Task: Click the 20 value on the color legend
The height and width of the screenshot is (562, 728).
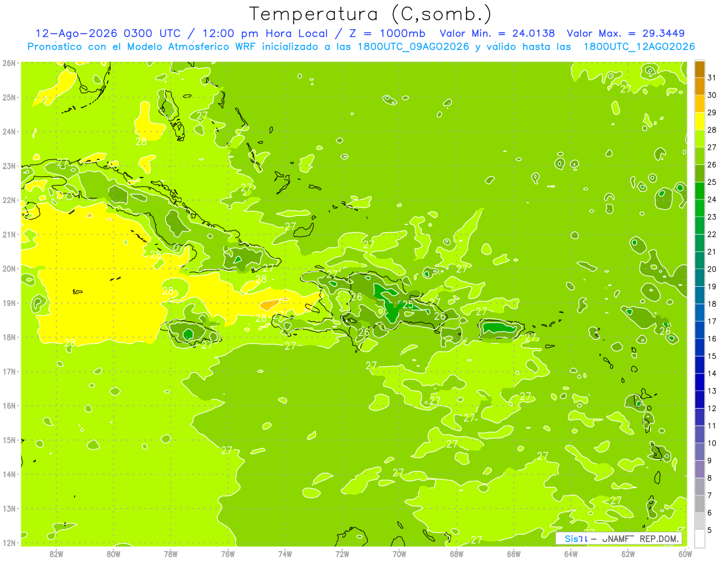Action: click(712, 269)
